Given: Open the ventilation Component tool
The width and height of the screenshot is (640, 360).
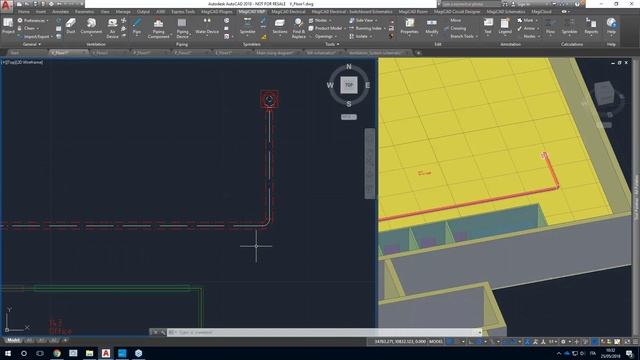Looking at the screenshot, I should (91, 26).
